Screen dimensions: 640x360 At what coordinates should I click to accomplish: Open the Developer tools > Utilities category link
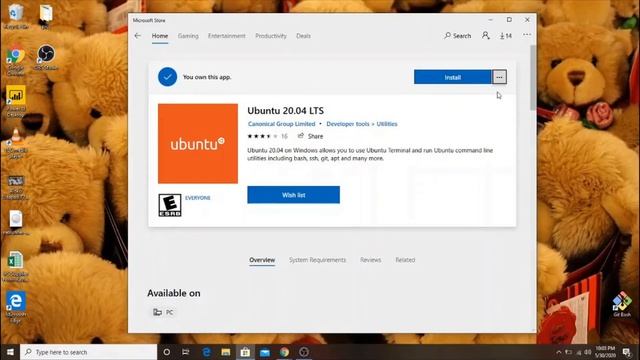pos(362,124)
